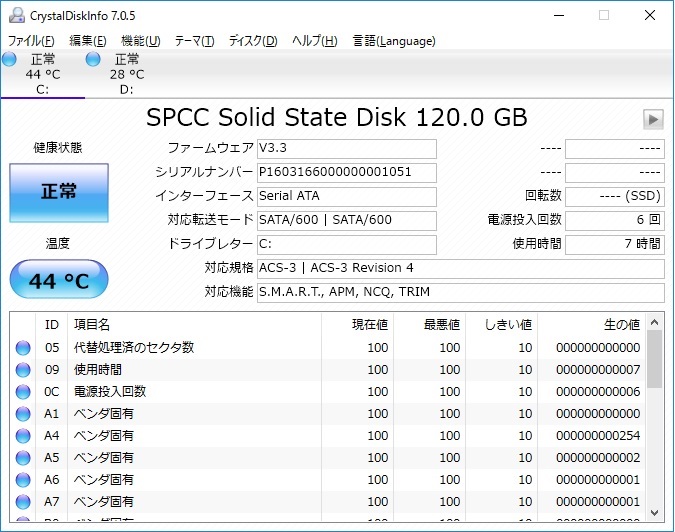675x532 pixels.
Task: Click the 温度 label
Action: pos(58,244)
